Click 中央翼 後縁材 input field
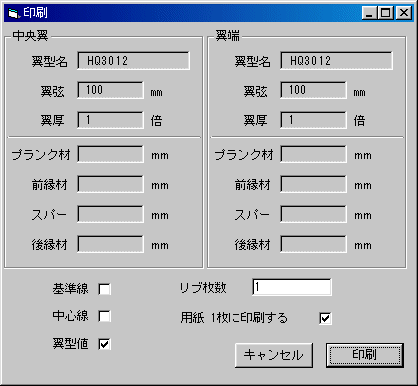 (110, 244)
